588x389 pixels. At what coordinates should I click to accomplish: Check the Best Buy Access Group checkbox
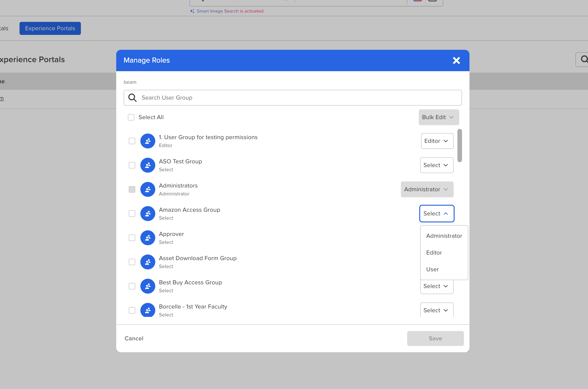132,286
